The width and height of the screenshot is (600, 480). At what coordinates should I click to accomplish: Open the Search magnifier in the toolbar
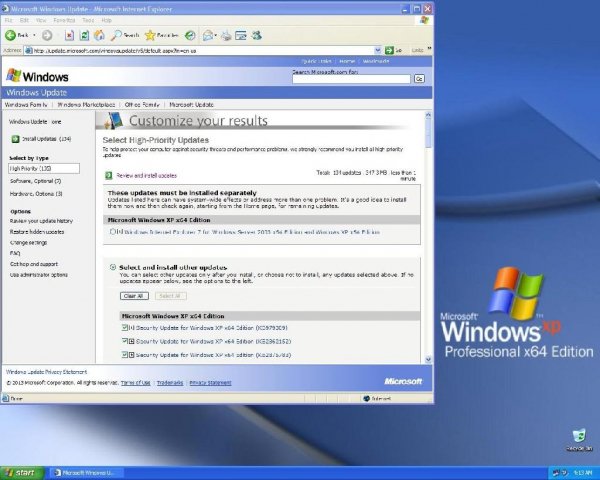click(x=116, y=36)
